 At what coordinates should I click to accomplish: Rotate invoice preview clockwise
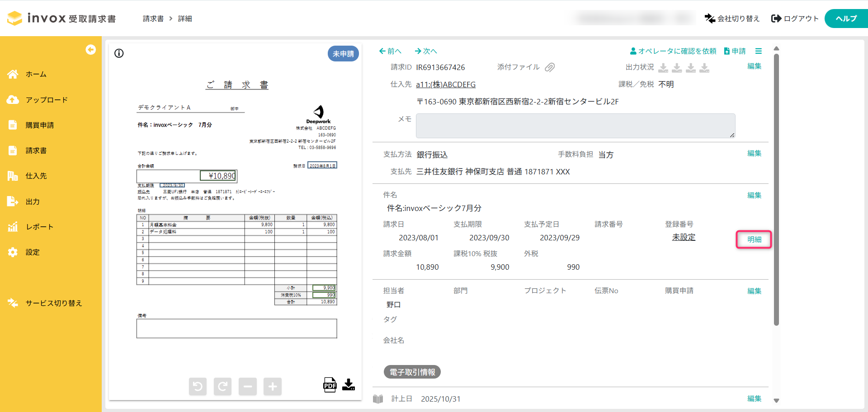[x=222, y=386]
